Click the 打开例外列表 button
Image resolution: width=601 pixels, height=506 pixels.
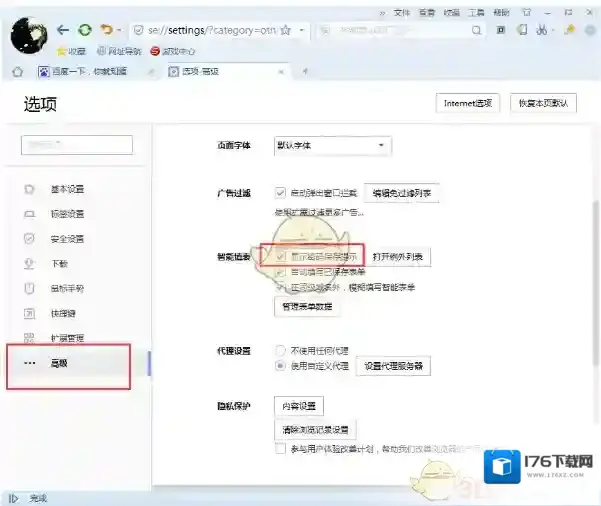(x=397, y=257)
